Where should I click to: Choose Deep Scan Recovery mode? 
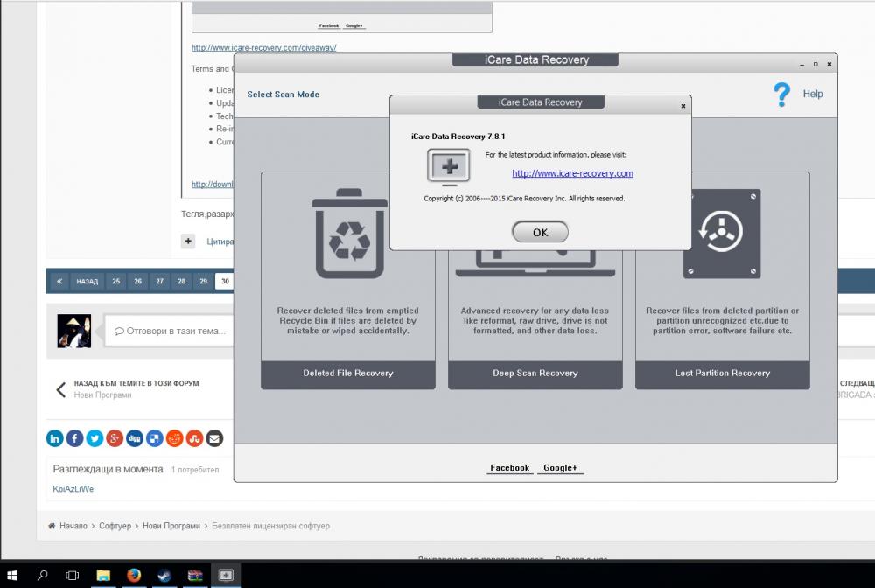pyautogui.click(x=535, y=374)
